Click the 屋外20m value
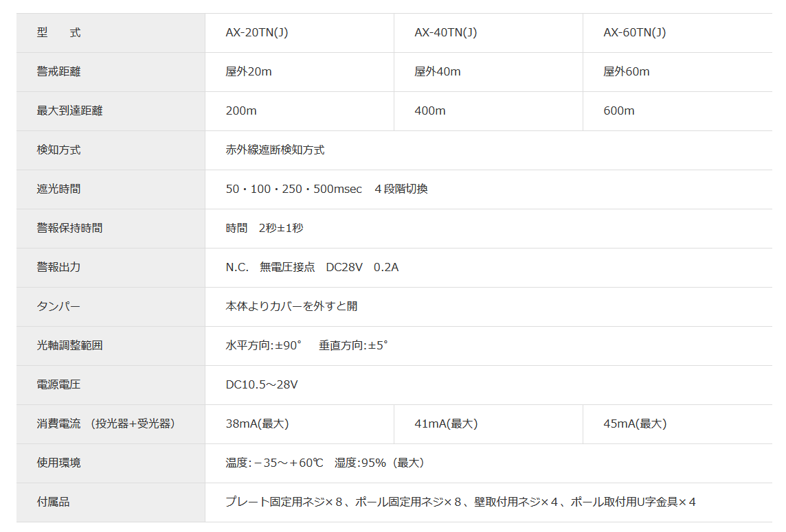The image size is (786, 532). [249, 71]
